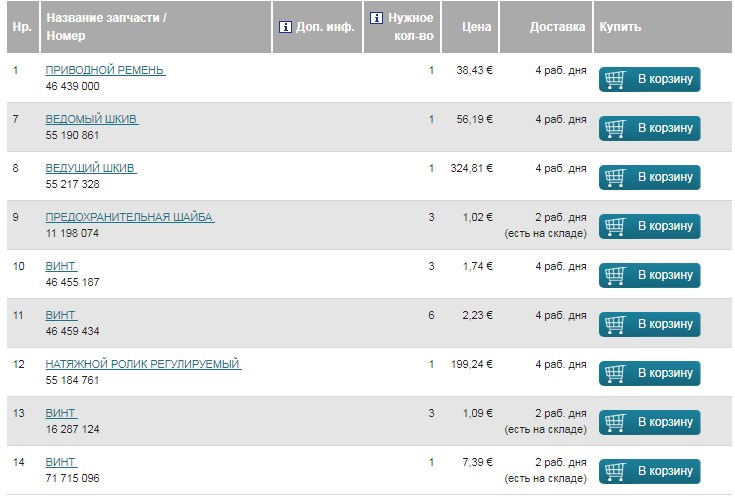
Task: Open the НАТЯЖНОЙ РОЛИК РЕГУЛИРУЕМЫЙ link
Action: pyautogui.click(x=143, y=365)
